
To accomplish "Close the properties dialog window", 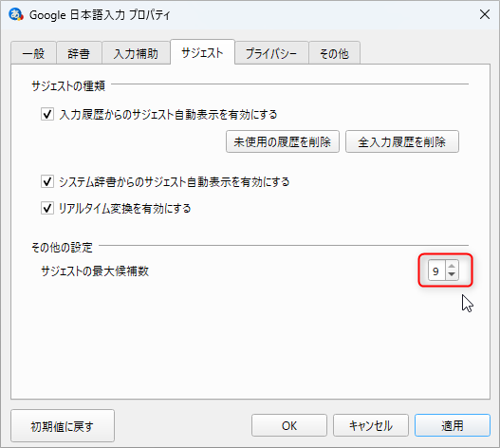I will click(x=485, y=14).
